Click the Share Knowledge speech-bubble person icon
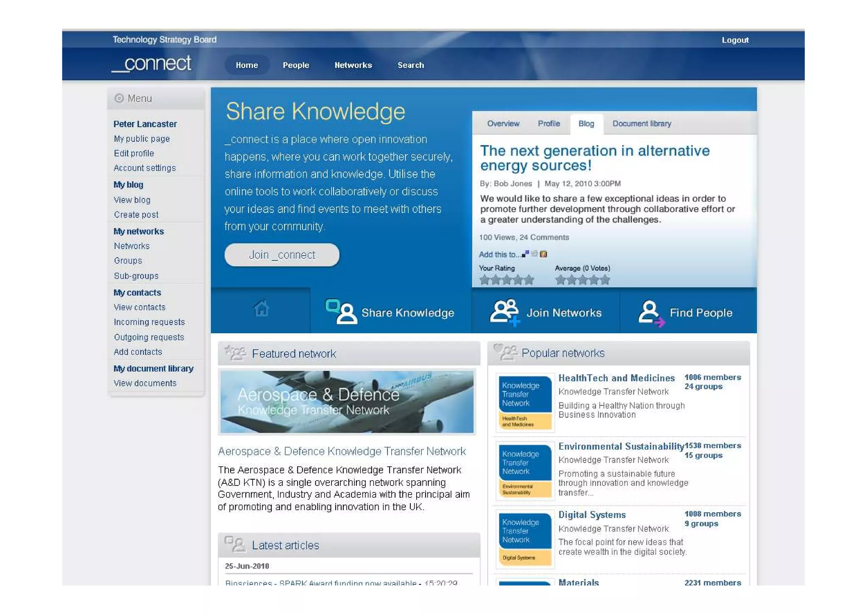868x614 pixels. (x=341, y=312)
